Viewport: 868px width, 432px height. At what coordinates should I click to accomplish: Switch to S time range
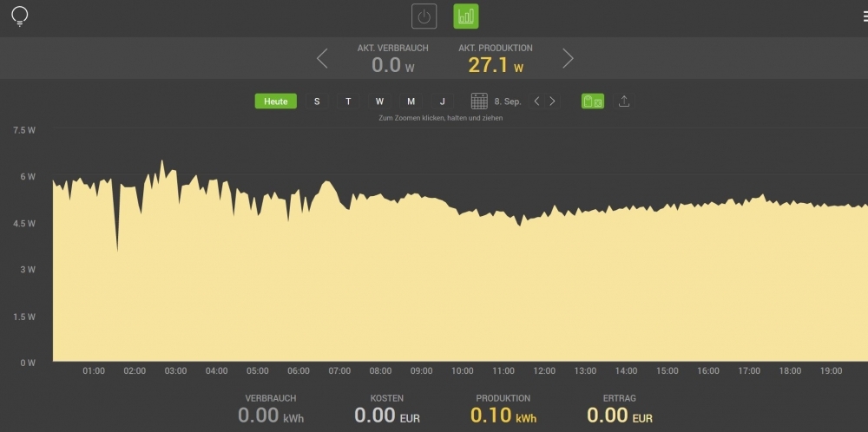tap(317, 101)
